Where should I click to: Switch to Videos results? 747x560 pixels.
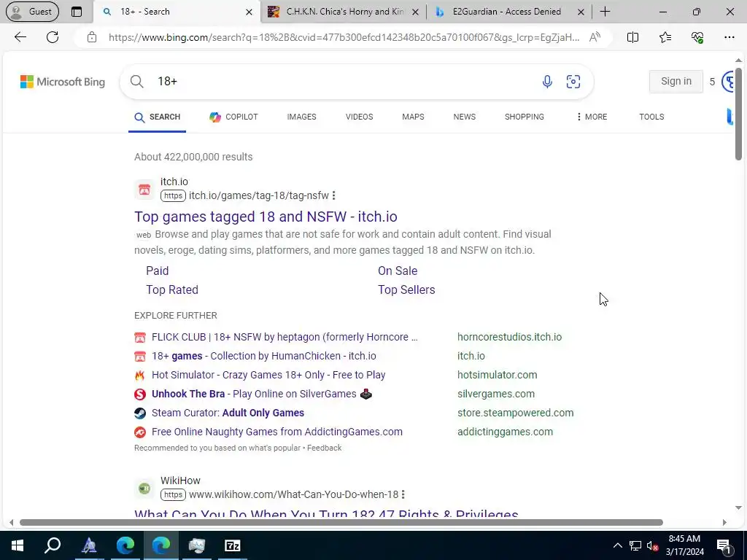point(359,117)
